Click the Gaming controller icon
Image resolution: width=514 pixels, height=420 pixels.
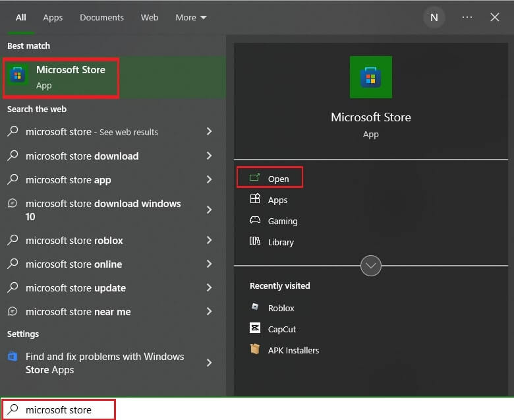[x=255, y=220]
